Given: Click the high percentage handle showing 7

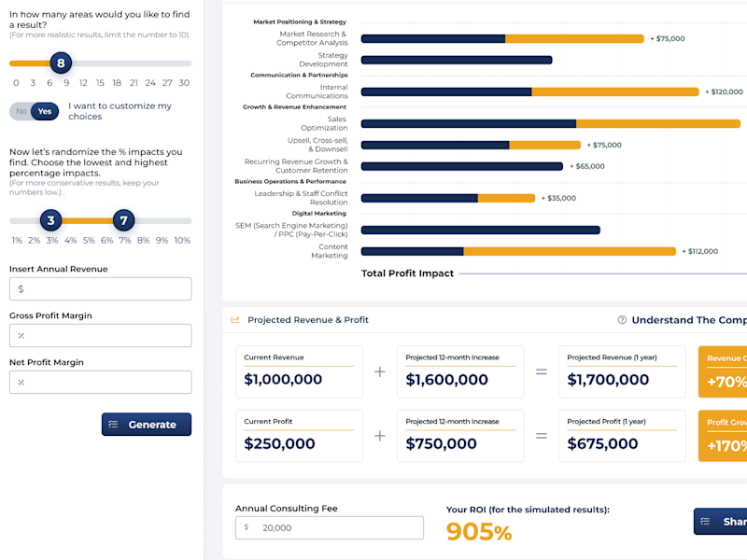Looking at the screenshot, I should (124, 220).
